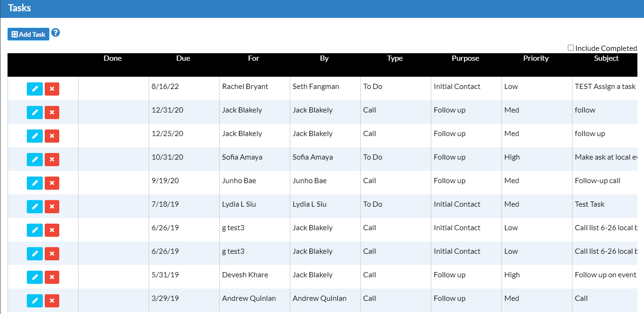Sort tasks by the Due column header
Screen dimensions: 644x314
click(x=183, y=58)
